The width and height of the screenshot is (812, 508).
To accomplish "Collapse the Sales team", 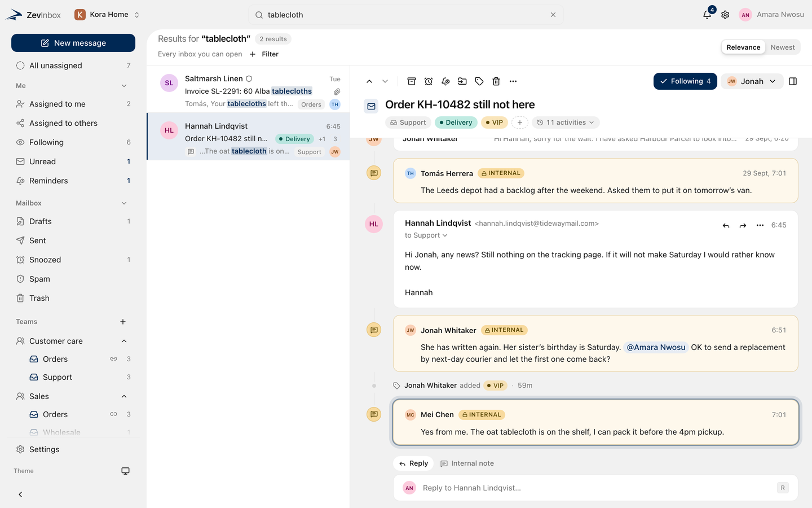I will click(124, 396).
